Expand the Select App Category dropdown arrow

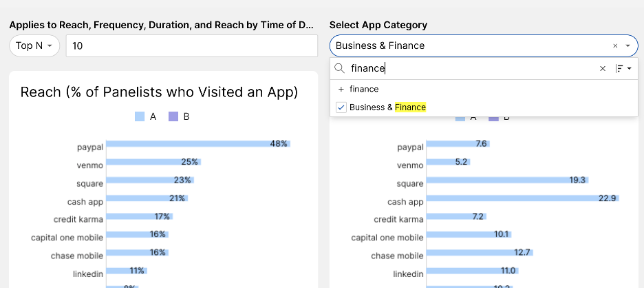click(627, 46)
